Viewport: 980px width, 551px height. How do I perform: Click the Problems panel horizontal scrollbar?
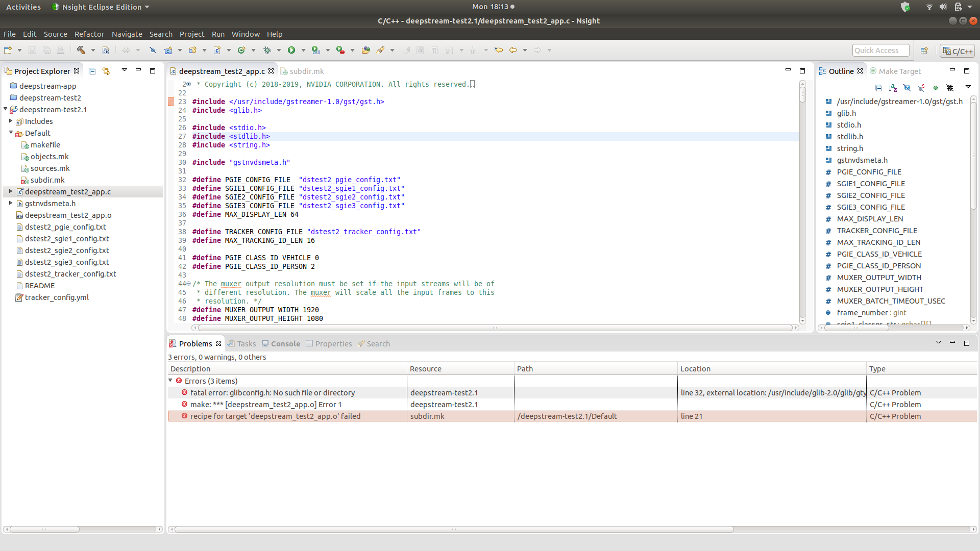[x=453, y=530]
